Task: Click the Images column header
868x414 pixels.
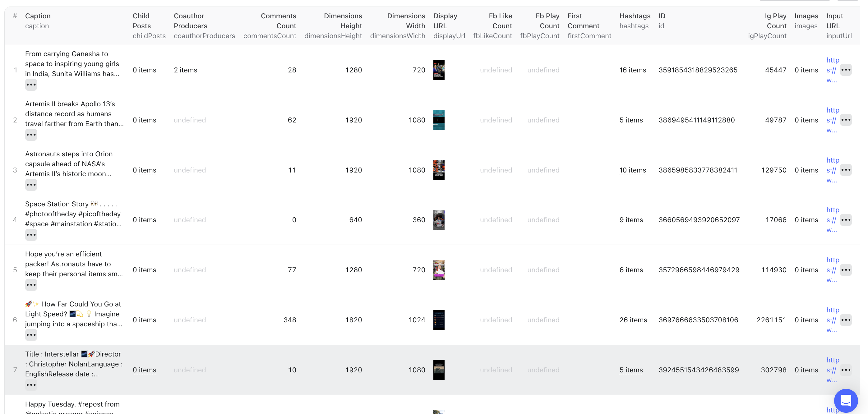Action: pyautogui.click(x=806, y=21)
